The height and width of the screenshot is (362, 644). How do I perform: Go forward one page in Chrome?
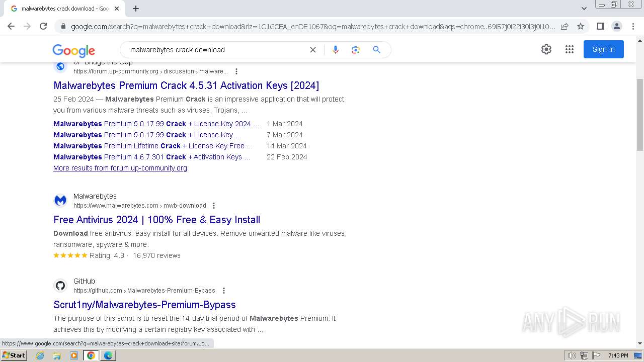(x=27, y=26)
